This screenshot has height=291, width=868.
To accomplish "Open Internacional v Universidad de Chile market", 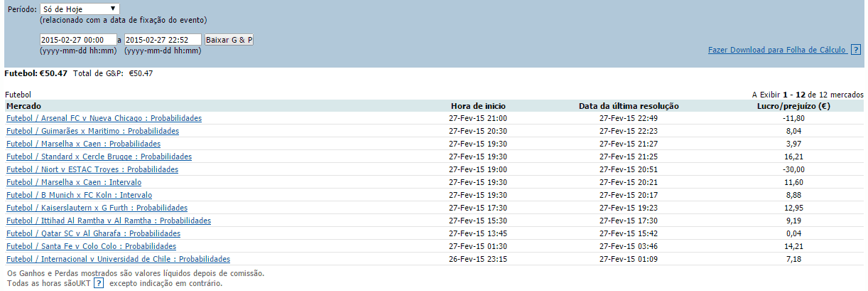I will [x=118, y=259].
